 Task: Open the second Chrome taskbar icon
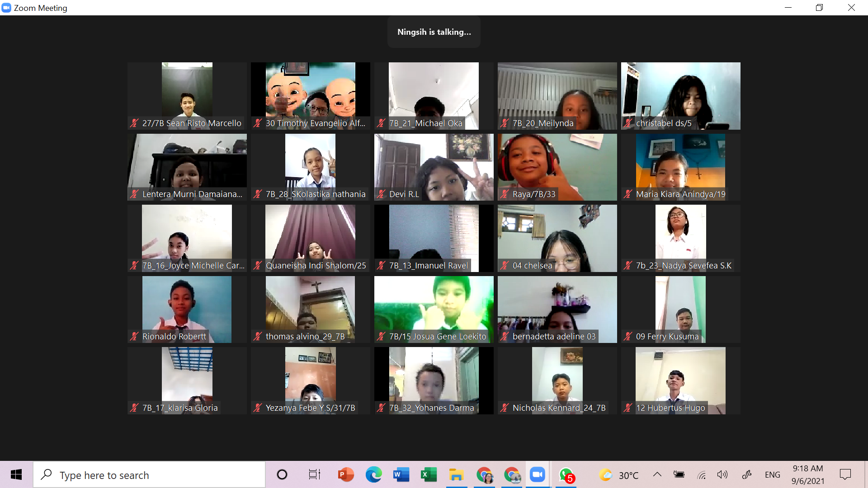(512, 474)
